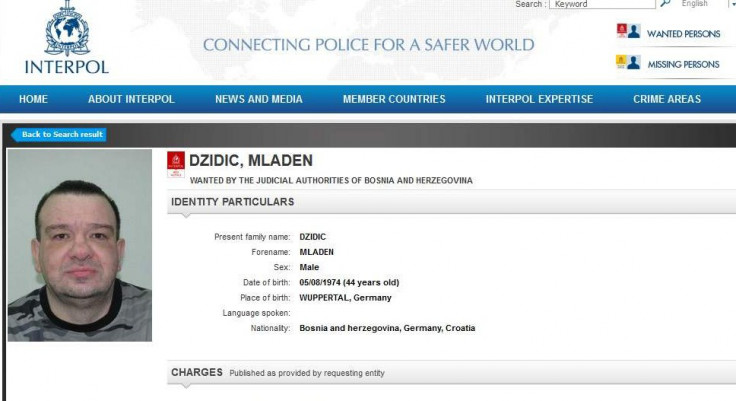Click the yellow notice icon beside Missing Persons
This screenshot has width=736, height=401.
[x=622, y=62]
